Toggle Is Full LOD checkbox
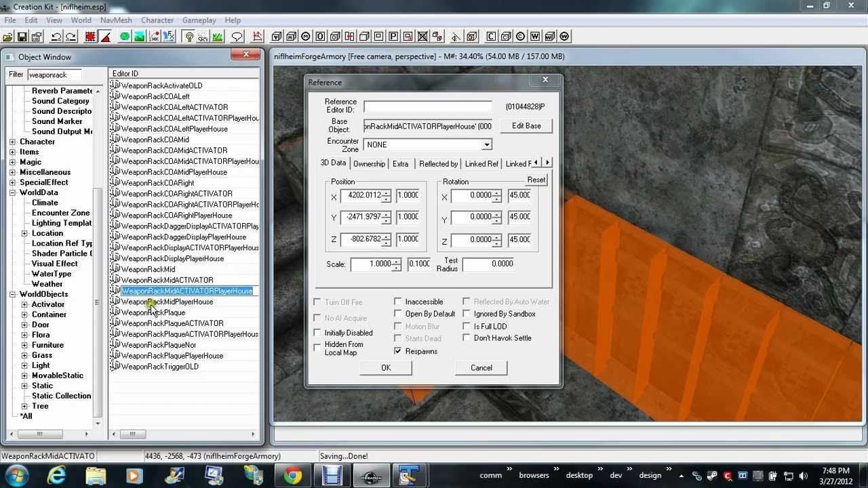The image size is (868, 488). pos(467,326)
